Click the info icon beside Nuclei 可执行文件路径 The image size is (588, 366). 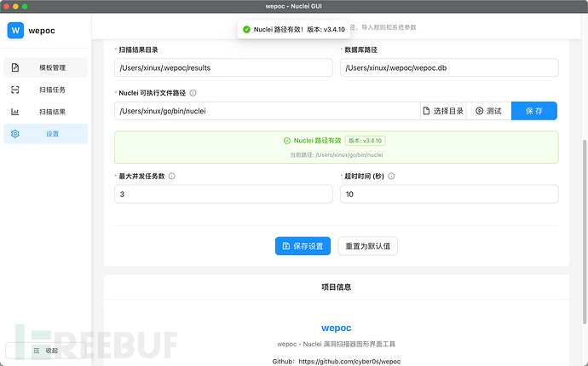193,93
